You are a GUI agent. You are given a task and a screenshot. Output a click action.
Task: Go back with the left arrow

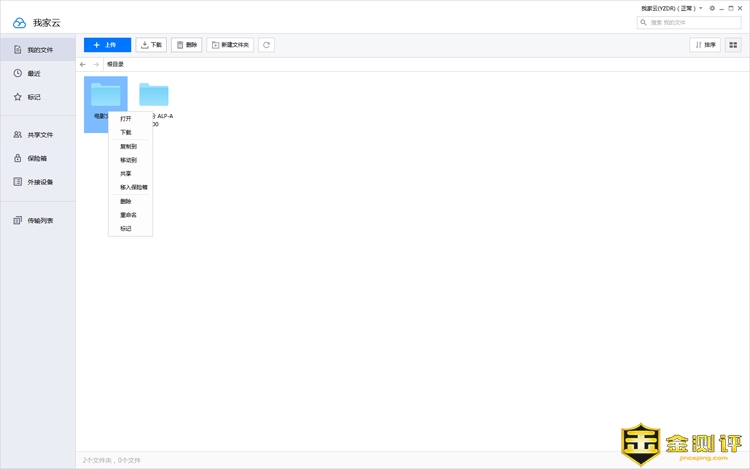pos(83,64)
